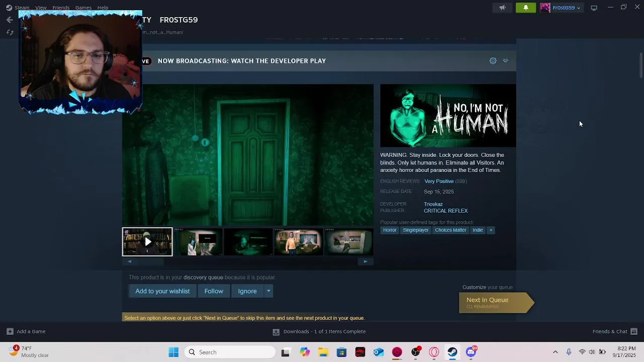The image size is (644, 362).
Task: Click No, I'm Not a Human header image
Action: pyautogui.click(x=448, y=116)
